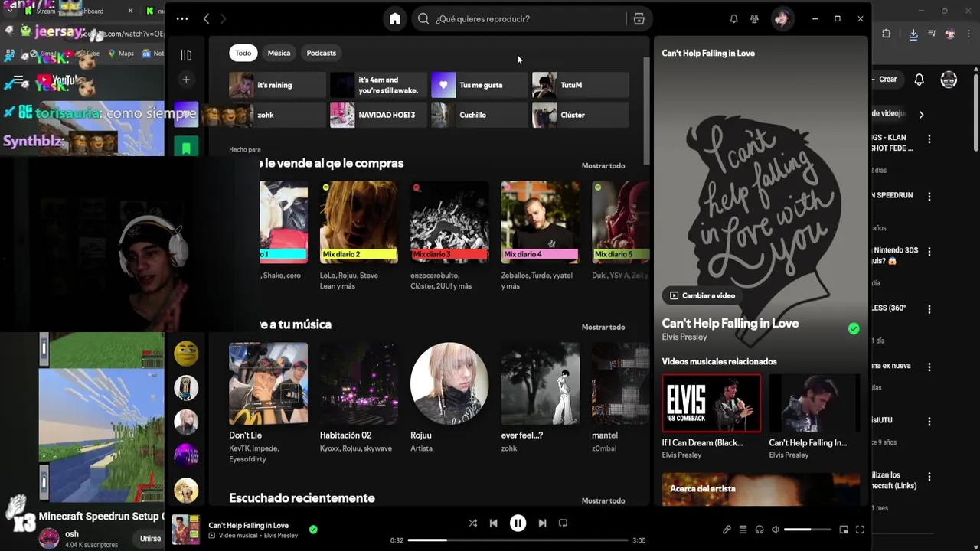Open the Mix diario 4 cover
The height and width of the screenshot is (551, 980).
point(540,222)
